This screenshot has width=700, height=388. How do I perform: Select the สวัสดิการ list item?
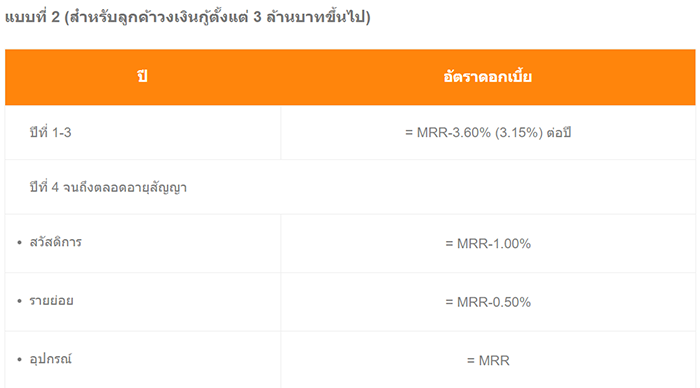pyautogui.click(x=55, y=242)
